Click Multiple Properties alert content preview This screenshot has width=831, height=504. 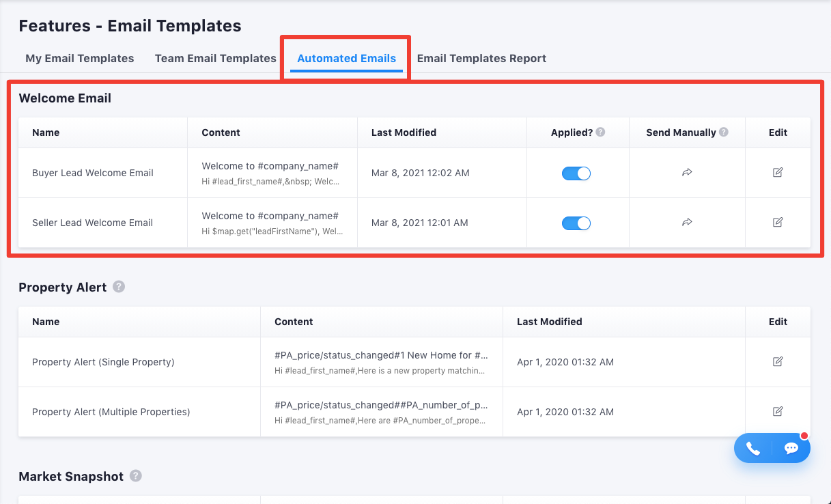pyautogui.click(x=381, y=412)
